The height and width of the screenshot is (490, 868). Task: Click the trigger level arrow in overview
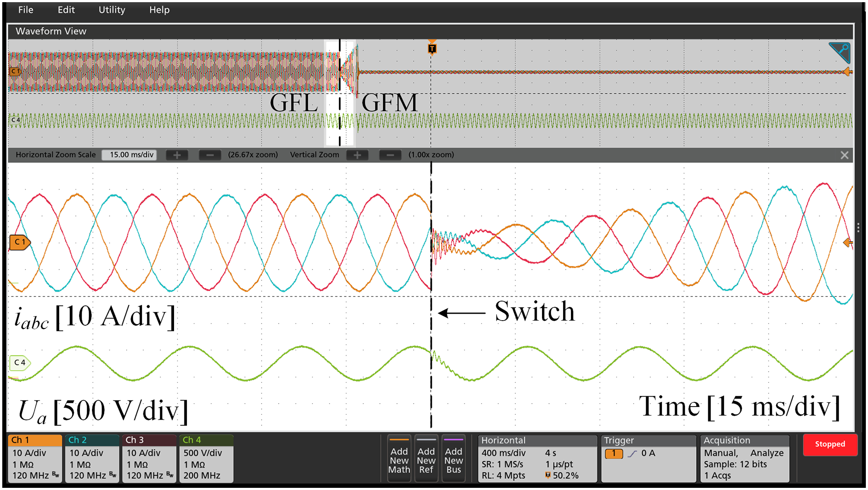pos(848,72)
